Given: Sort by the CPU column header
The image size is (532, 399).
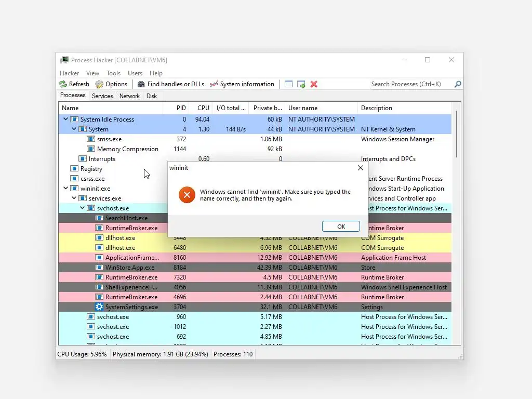Looking at the screenshot, I should click(201, 108).
